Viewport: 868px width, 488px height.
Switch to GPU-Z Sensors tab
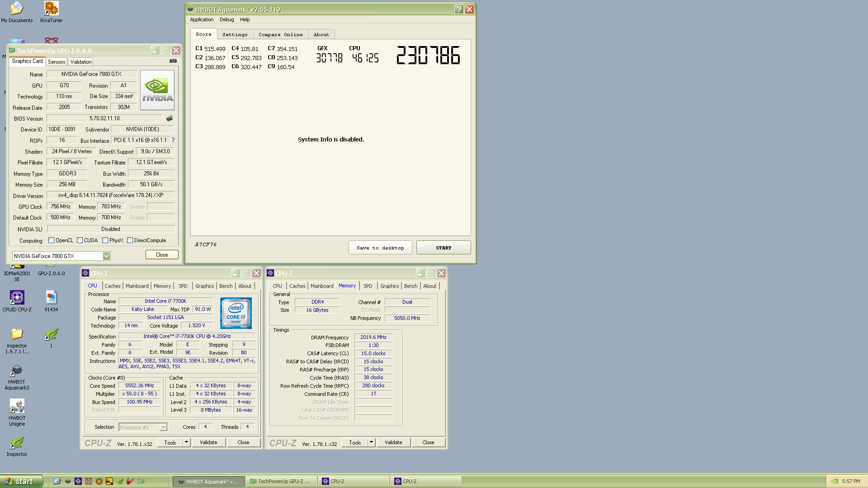57,62
